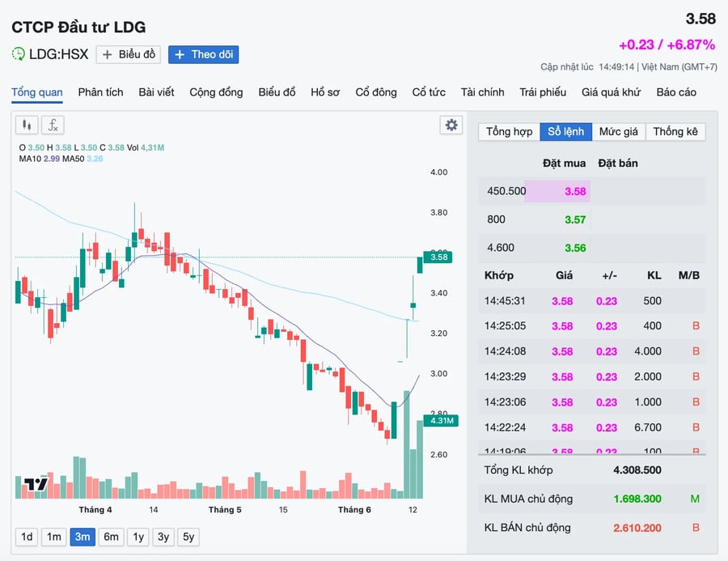Viewport: 728px width, 561px height.
Task: Open the fx indicators menu
Action: click(53, 125)
